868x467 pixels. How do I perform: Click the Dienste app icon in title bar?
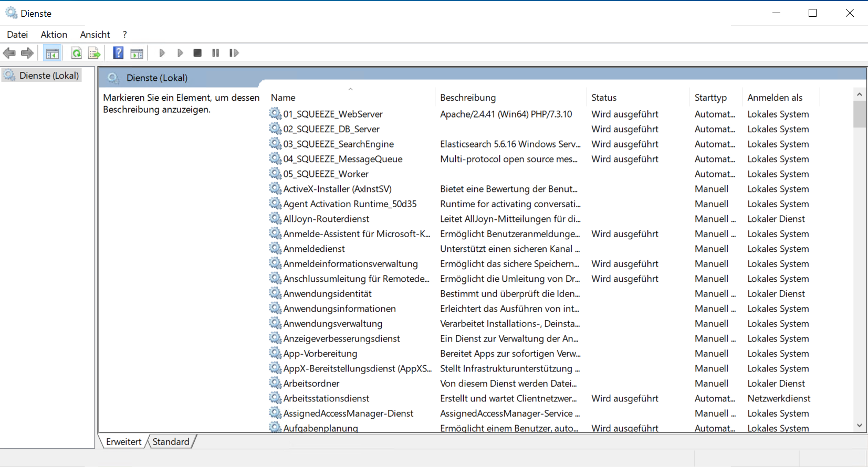coord(11,13)
